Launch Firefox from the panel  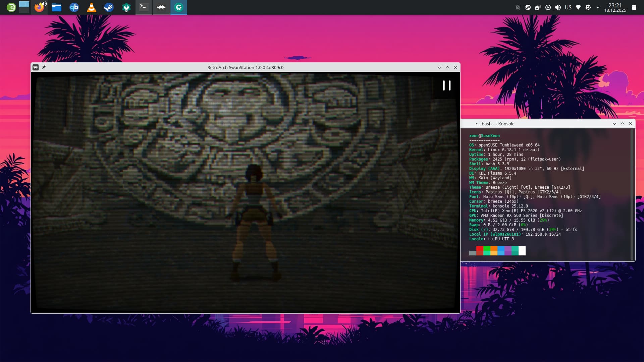click(x=39, y=7)
